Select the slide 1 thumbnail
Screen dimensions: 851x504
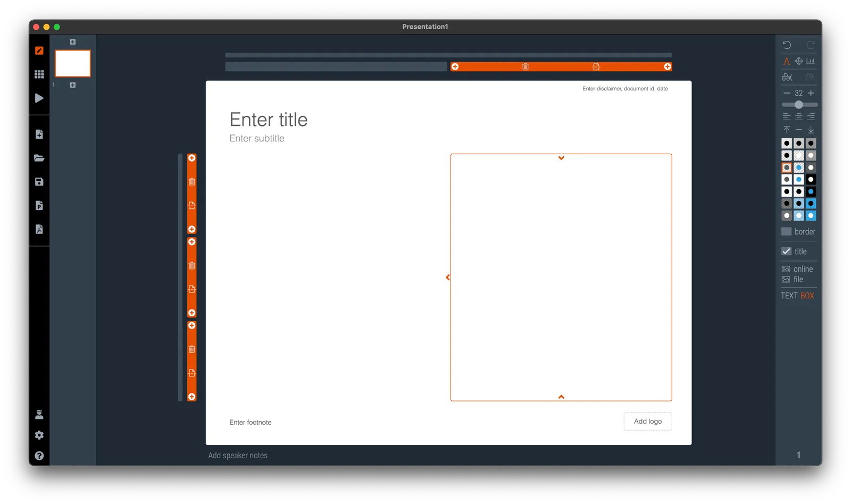[x=73, y=63]
